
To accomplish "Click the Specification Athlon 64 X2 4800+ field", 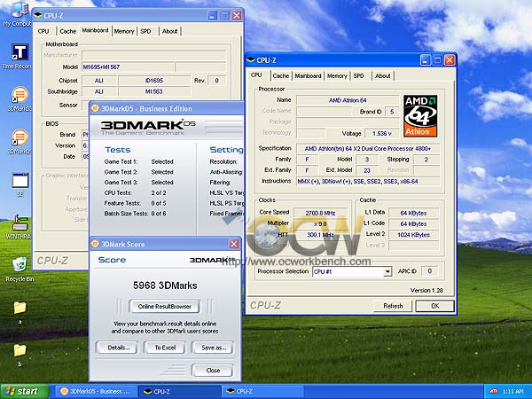I will (368, 148).
